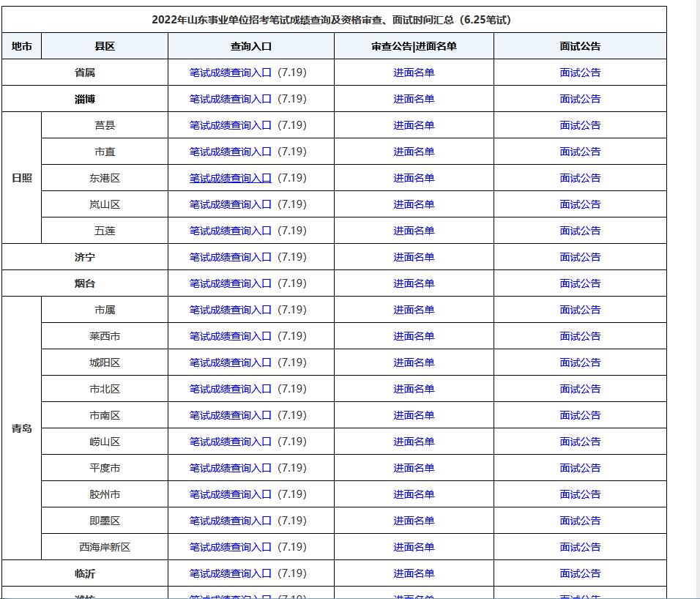Open 笔试成绩查询入口 for 五莲
This screenshot has height=599, width=700.
tap(231, 231)
